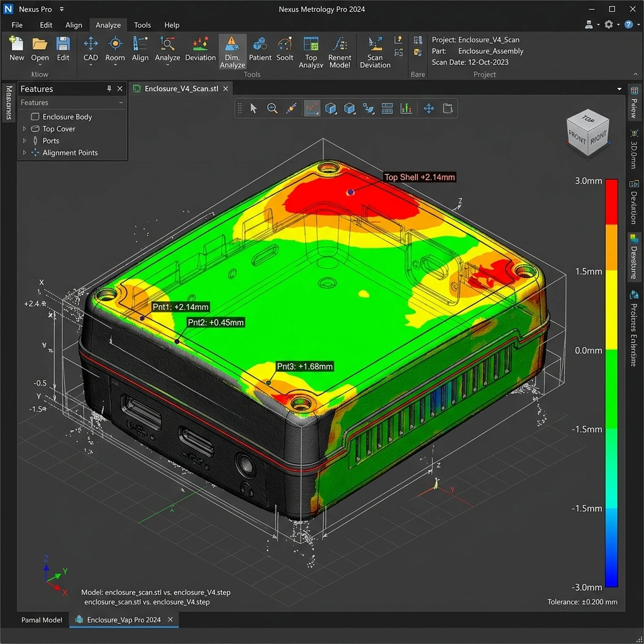This screenshot has height=644, width=644.
Task: Open the Top Analysv tool
Action: click(x=311, y=52)
